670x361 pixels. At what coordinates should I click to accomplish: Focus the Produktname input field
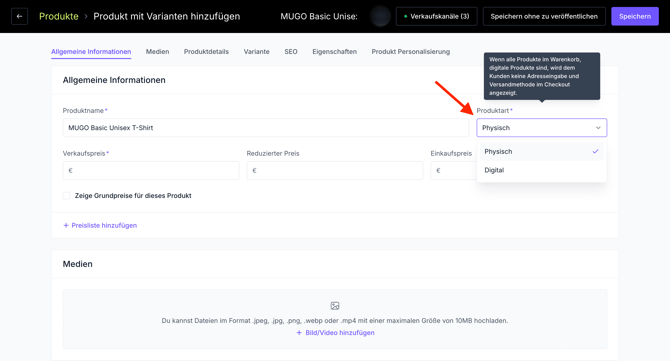pyautogui.click(x=266, y=128)
